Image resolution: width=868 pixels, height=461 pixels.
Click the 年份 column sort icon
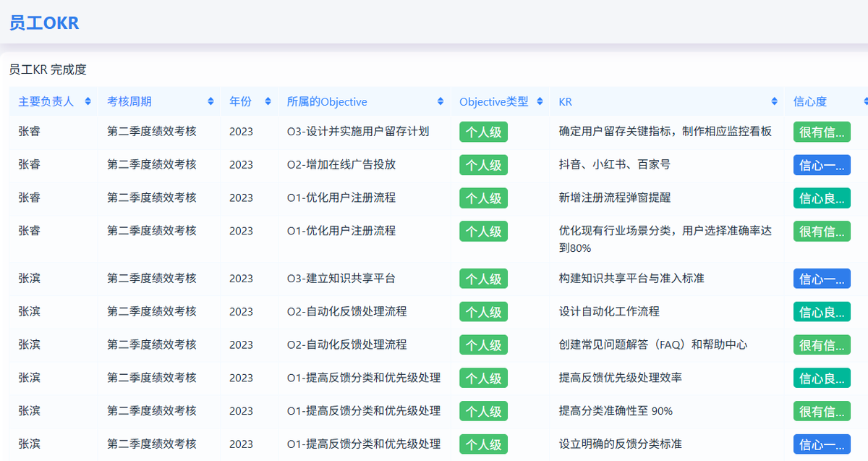pyautogui.click(x=268, y=101)
